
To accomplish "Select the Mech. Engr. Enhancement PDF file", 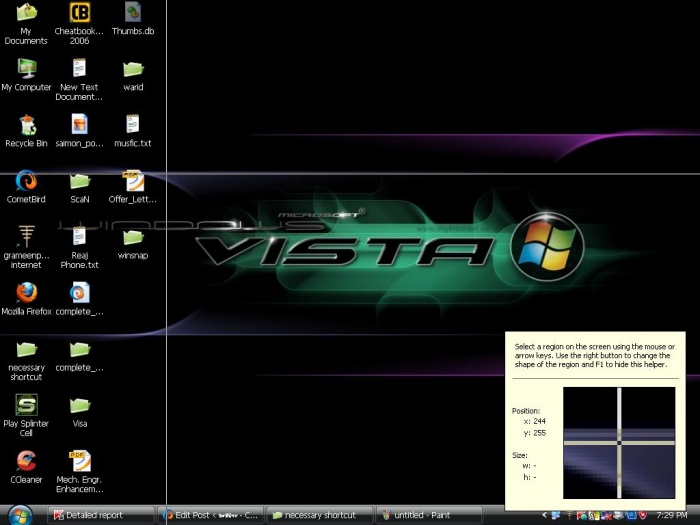I will click(x=79, y=461).
